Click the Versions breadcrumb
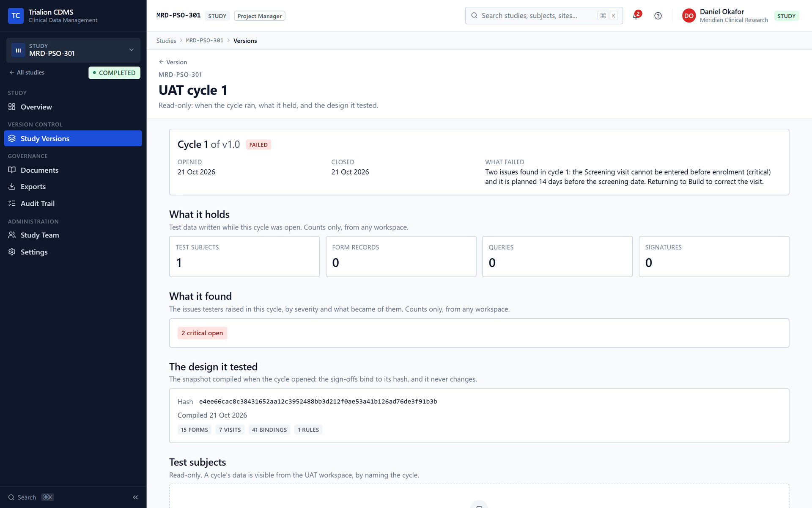The width and height of the screenshot is (812, 508). (245, 41)
